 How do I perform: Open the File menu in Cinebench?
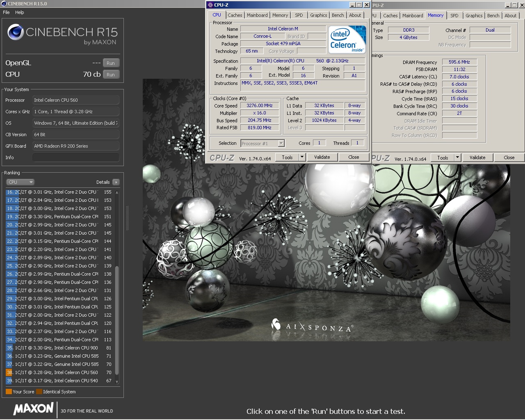click(6, 12)
